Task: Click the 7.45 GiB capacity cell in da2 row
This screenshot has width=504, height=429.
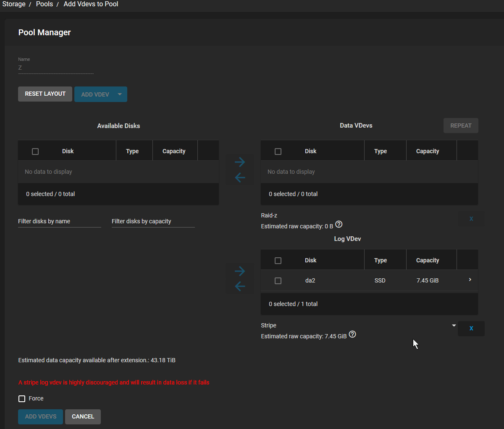Action: (428, 280)
